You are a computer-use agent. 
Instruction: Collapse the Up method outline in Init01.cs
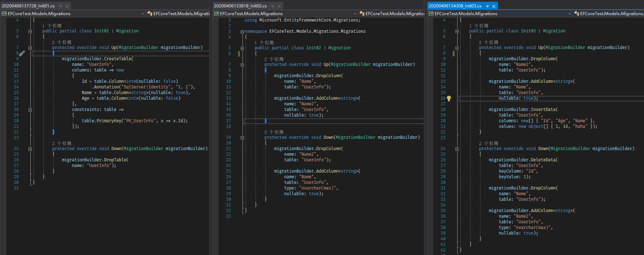[30, 48]
